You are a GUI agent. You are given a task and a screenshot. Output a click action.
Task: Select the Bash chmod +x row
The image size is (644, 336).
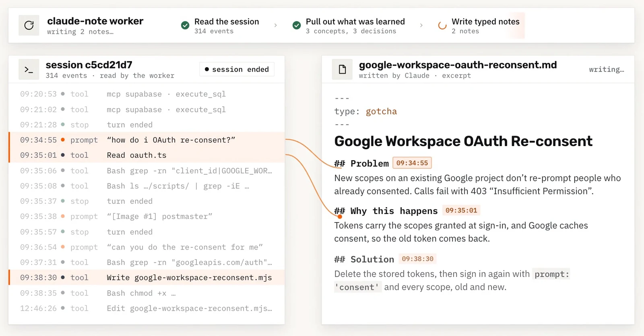point(147,293)
